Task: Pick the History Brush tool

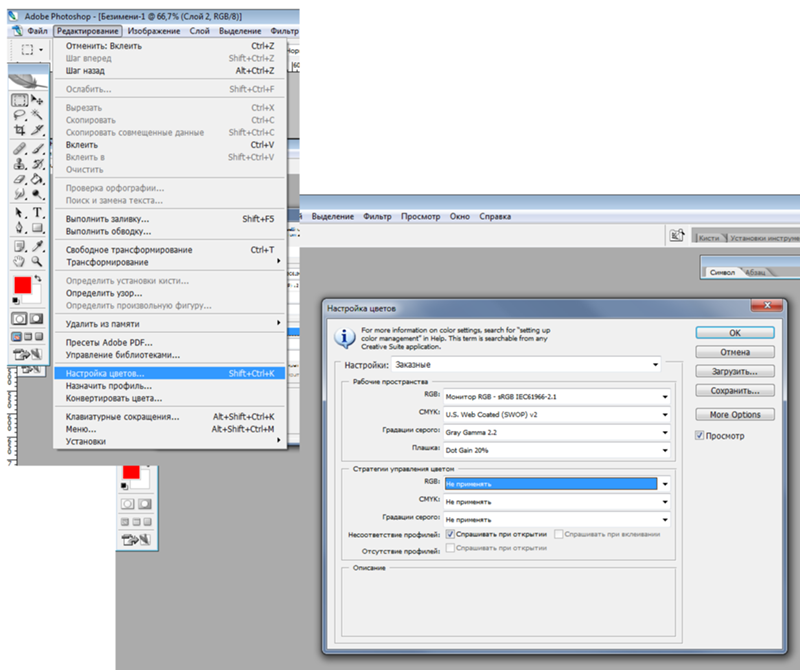Action: (37, 164)
